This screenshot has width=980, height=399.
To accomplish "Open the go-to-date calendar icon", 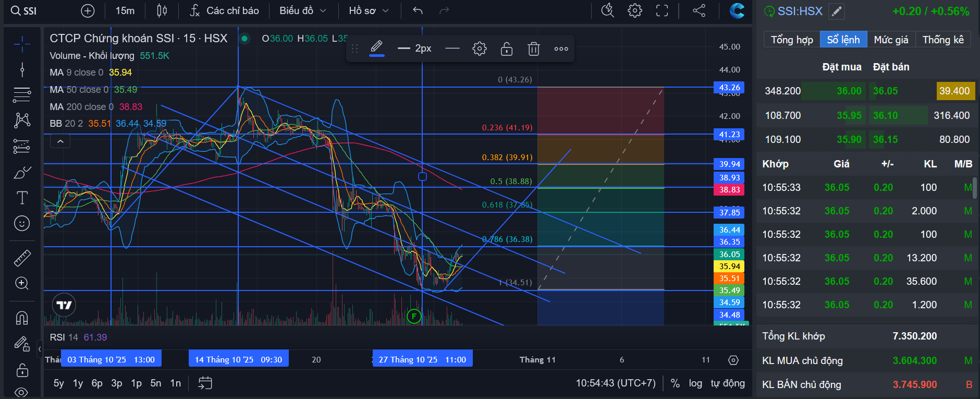I will click(205, 383).
